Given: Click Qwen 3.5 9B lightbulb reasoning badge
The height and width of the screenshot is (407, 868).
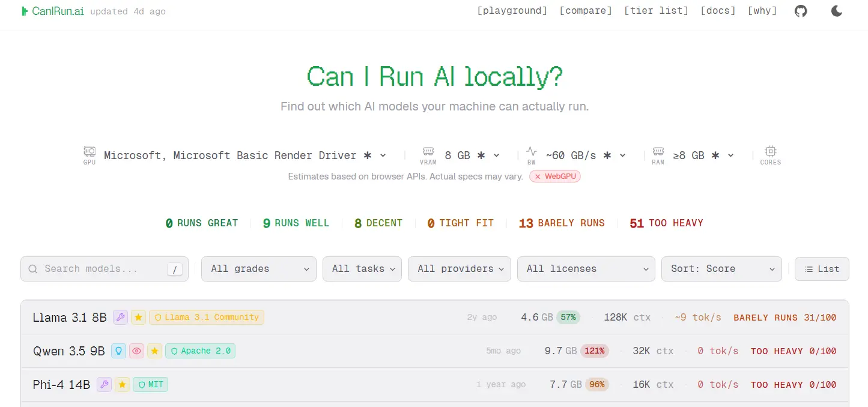Looking at the screenshot, I should (x=119, y=351).
